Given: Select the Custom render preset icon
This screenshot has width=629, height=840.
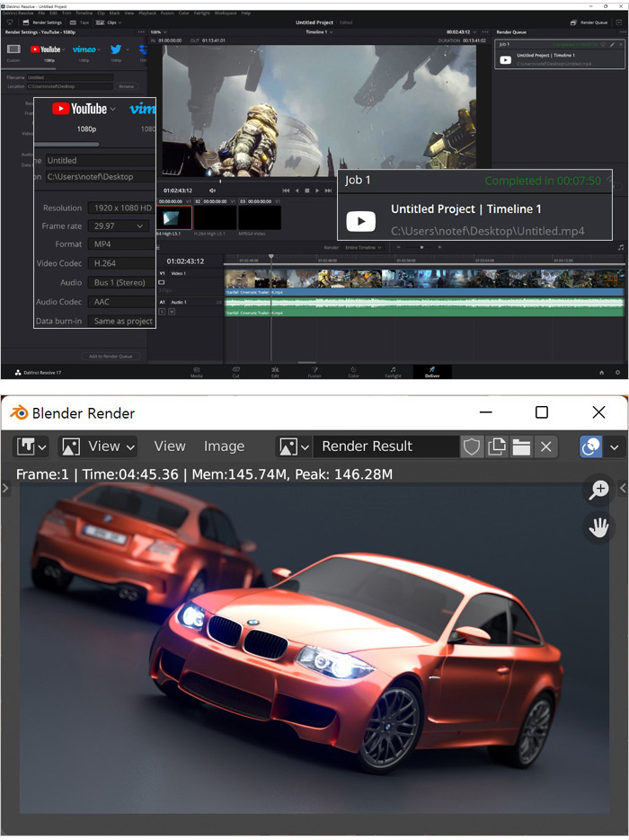Looking at the screenshot, I should pyautogui.click(x=13, y=49).
